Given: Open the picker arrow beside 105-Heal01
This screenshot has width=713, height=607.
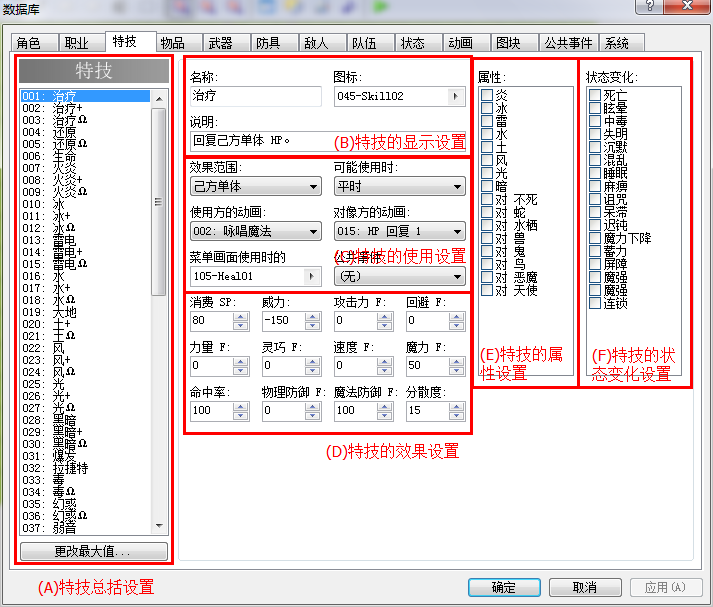Looking at the screenshot, I should (311, 276).
